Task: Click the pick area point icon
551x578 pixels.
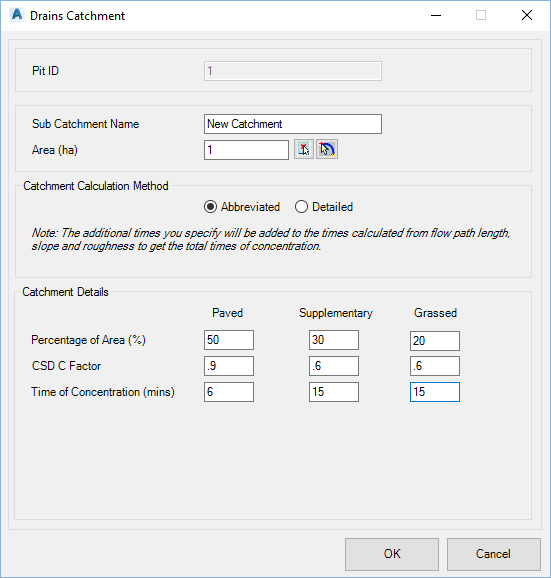Action: [x=304, y=149]
